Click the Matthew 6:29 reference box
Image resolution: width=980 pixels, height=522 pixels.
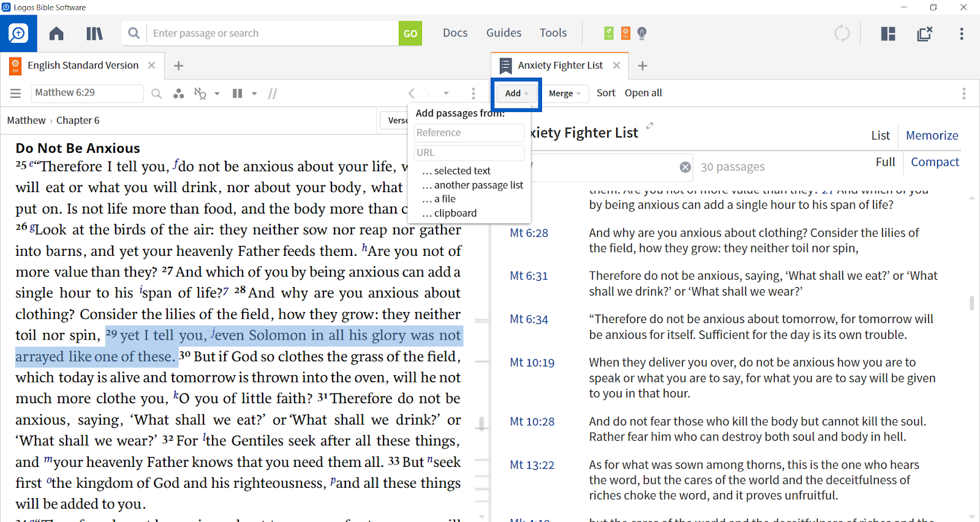(87, 93)
